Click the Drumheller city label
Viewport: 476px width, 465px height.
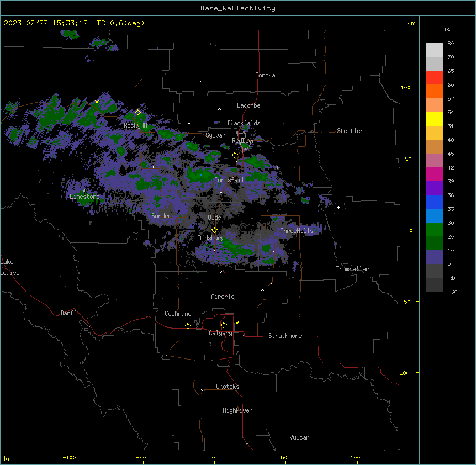click(x=352, y=269)
